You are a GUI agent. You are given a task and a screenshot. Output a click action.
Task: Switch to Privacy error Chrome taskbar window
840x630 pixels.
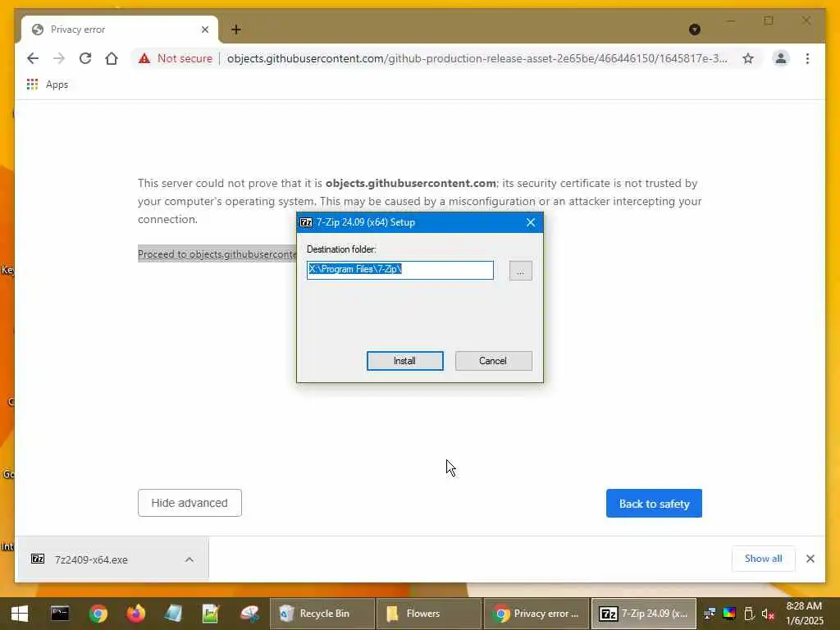point(536,614)
